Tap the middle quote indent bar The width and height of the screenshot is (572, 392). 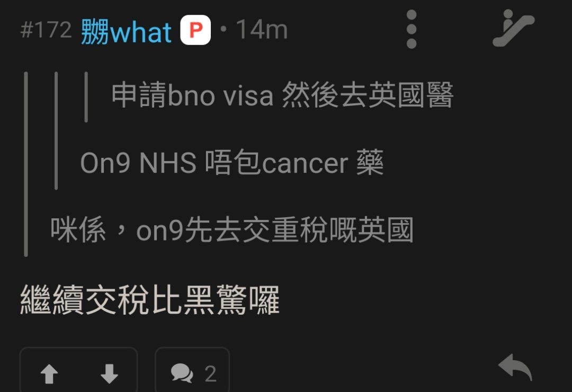pos(56,131)
